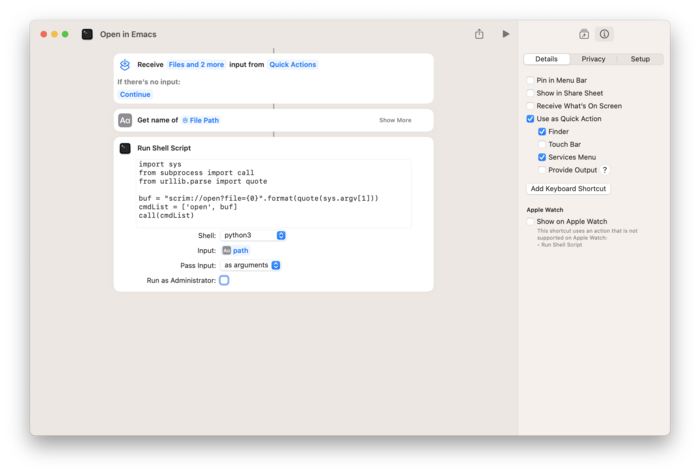Click the Receive action Shortcuts icon
This screenshot has height=475, width=700.
click(x=125, y=65)
